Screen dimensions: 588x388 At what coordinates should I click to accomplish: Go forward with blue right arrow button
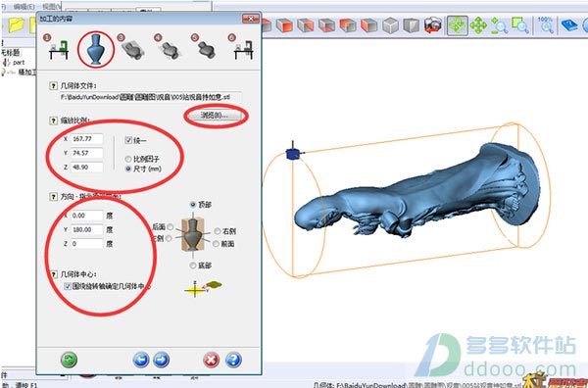click(162, 360)
